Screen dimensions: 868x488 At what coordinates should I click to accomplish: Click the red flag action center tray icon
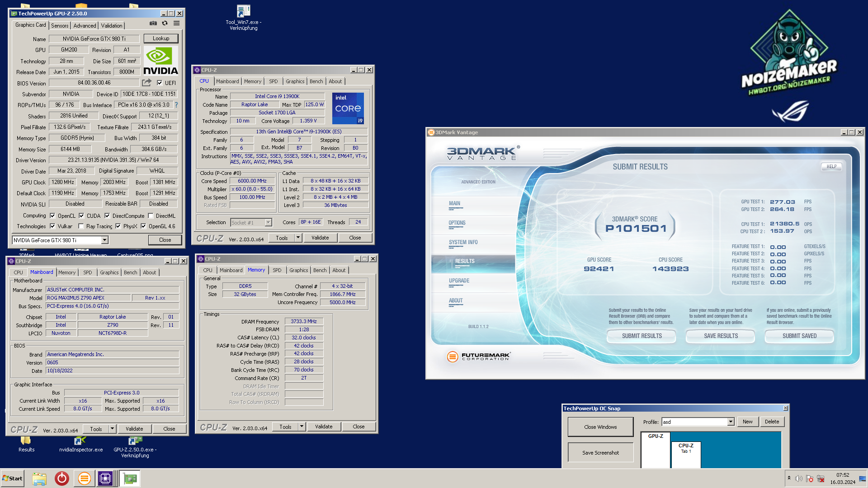810,479
